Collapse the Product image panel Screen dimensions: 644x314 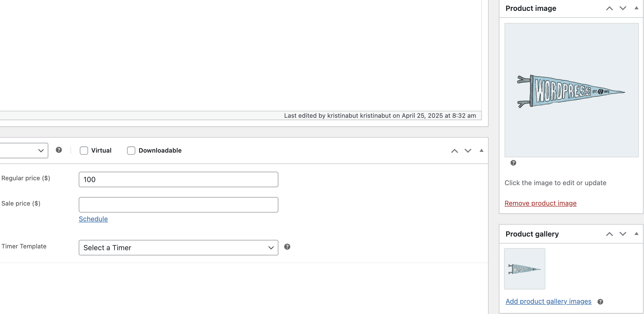[x=637, y=8]
